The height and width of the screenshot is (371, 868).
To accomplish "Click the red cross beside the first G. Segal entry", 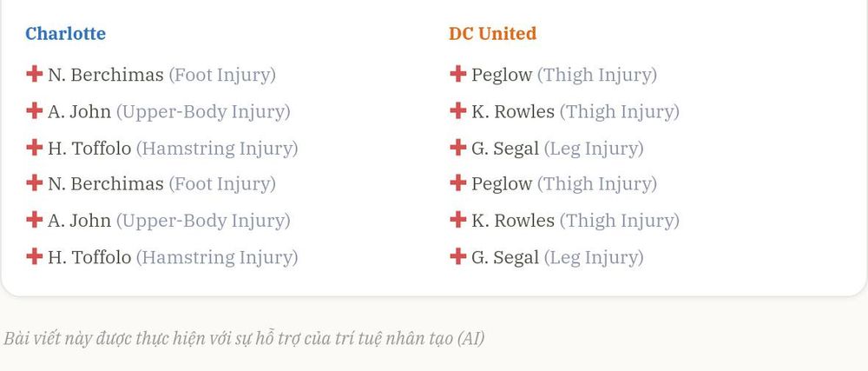I will pos(457,148).
